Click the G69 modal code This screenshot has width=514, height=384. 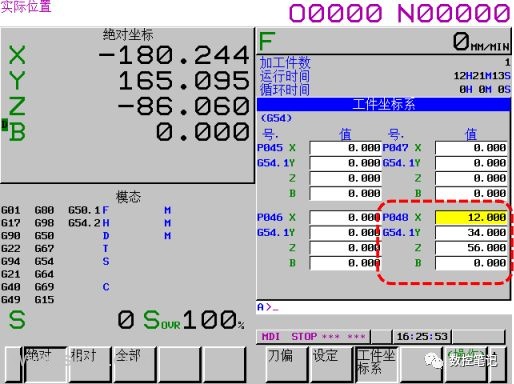click(x=44, y=287)
